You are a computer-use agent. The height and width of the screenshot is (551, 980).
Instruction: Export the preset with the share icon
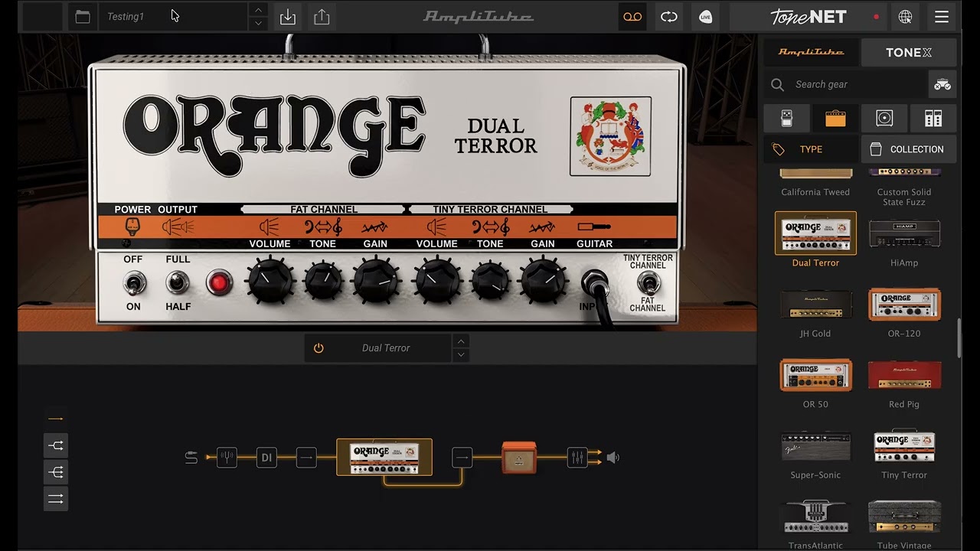point(322,17)
